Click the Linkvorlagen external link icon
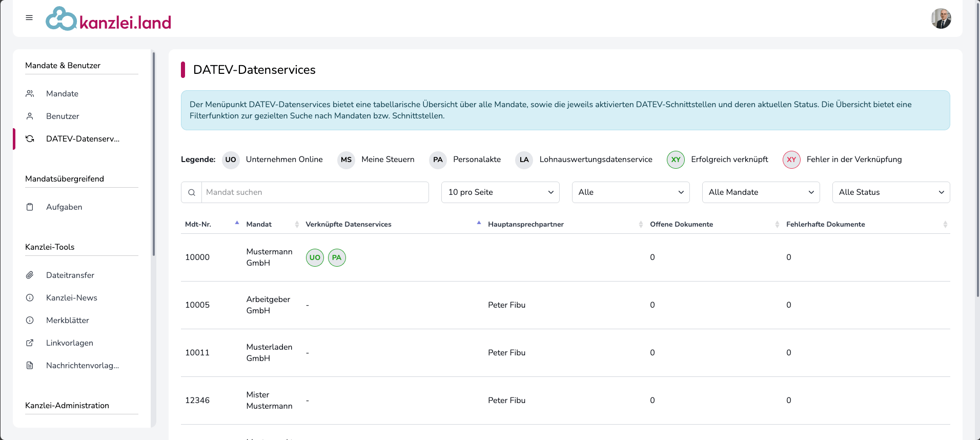This screenshot has width=980, height=440. 30,343
